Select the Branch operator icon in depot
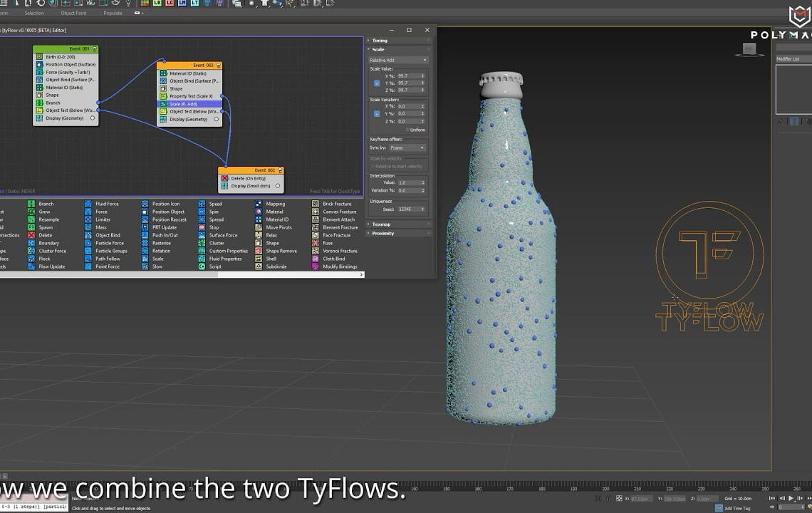Image resolution: width=812 pixels, height=513 pixels. pos(31,204)
